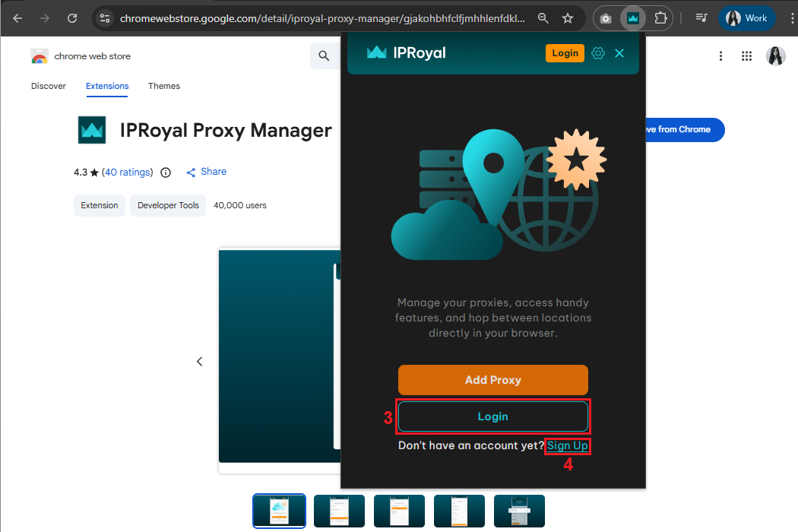Click the Chrome Web Store search icon

point(325,56)
